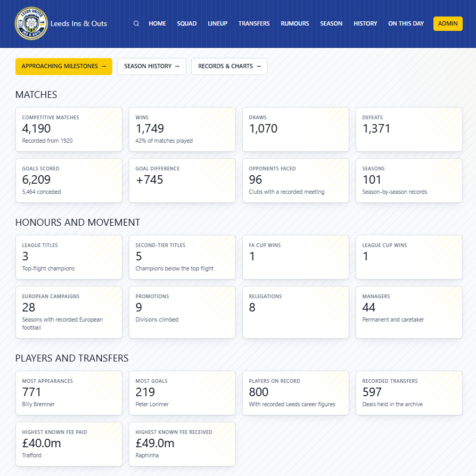476x476 pixels.
Task: Go to the HOME nav item
Action: pyautogui.click(x=157, y=23)
